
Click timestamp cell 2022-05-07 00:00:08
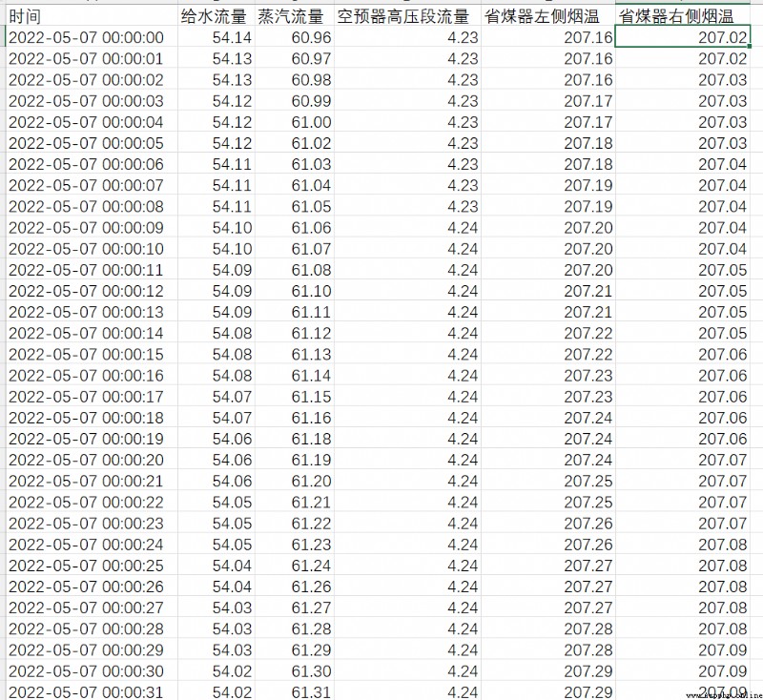pyautogui.click(x=92, y=206)
